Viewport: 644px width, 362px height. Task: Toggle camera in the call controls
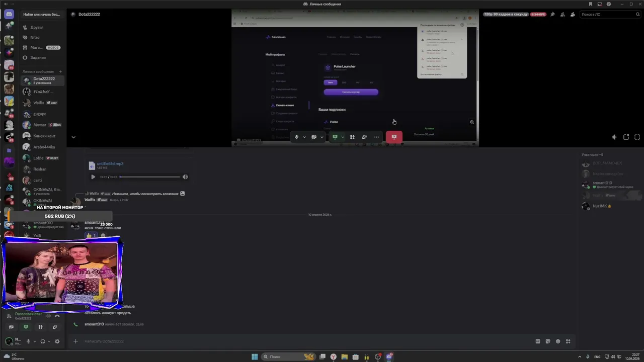[314, 137]
